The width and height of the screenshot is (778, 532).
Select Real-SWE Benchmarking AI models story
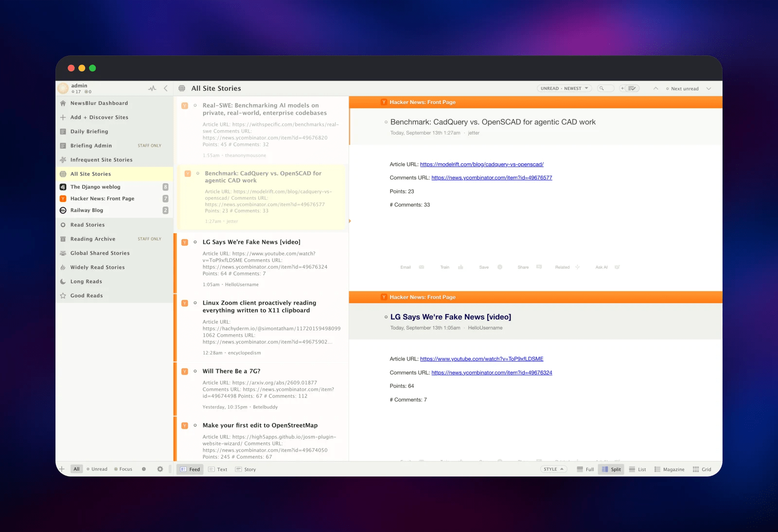pos(261,130)
